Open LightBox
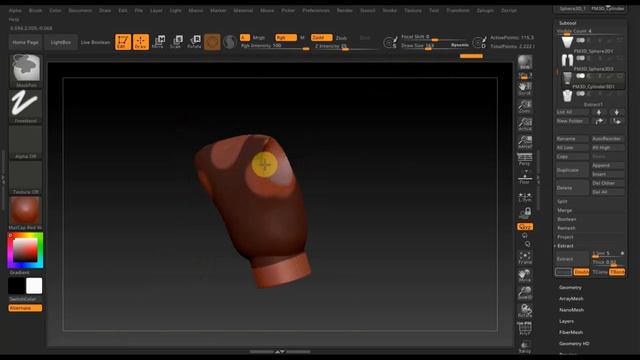The image size is (640, 360). [60, 42]
